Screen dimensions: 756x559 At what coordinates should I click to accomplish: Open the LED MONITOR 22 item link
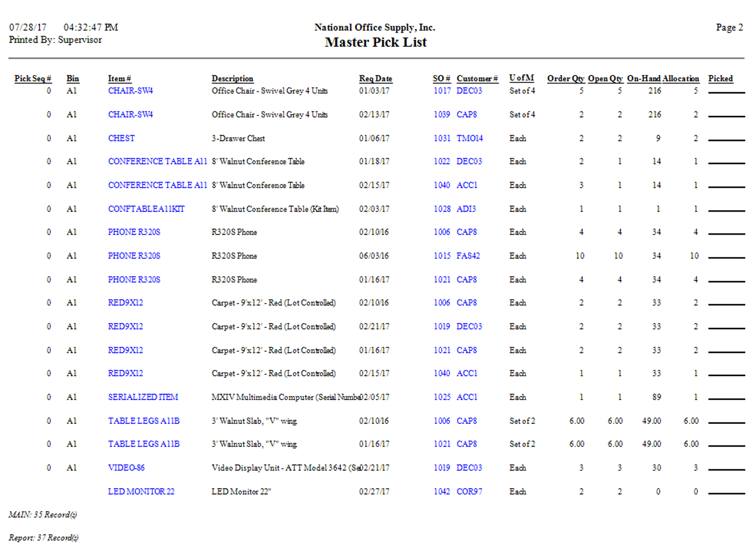click(x=141, y=492)
